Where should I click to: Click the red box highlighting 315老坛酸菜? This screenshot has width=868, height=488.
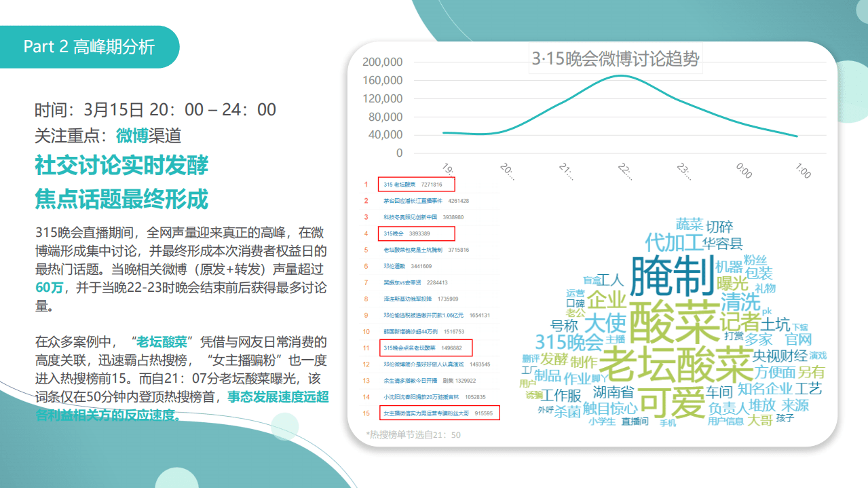(x=415, y=184)
